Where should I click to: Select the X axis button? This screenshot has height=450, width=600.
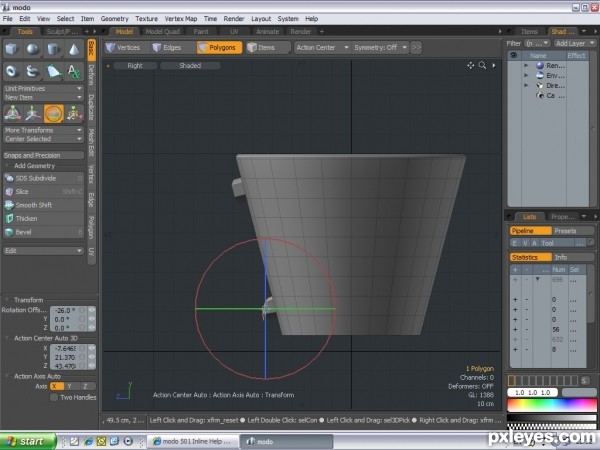coord(56,386)
